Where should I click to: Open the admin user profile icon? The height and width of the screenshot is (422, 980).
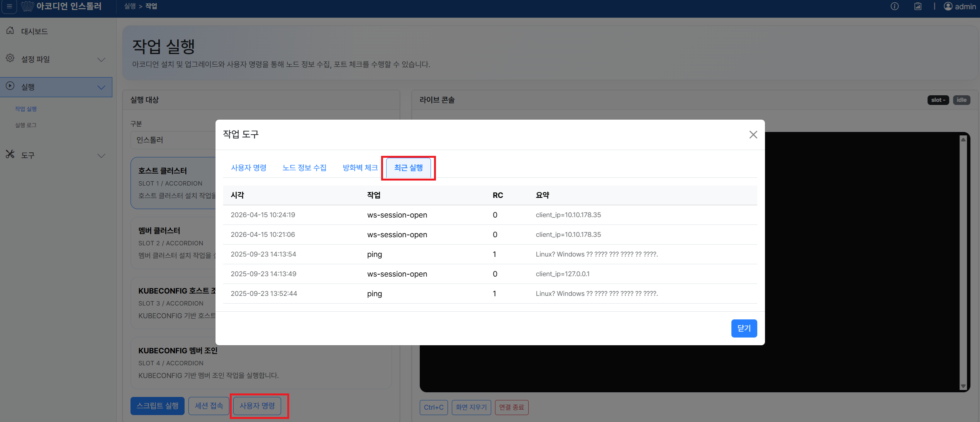(948, 7)
